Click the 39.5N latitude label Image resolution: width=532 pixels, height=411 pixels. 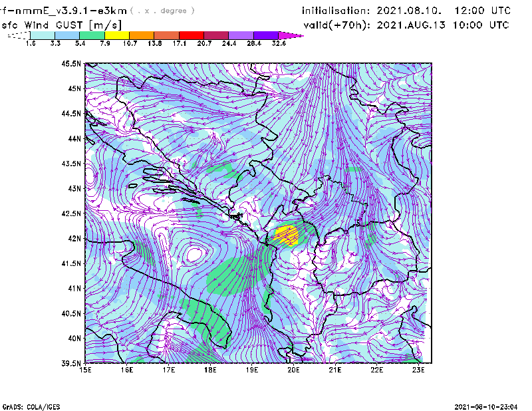pyautogui.click(x=72, y=363)
